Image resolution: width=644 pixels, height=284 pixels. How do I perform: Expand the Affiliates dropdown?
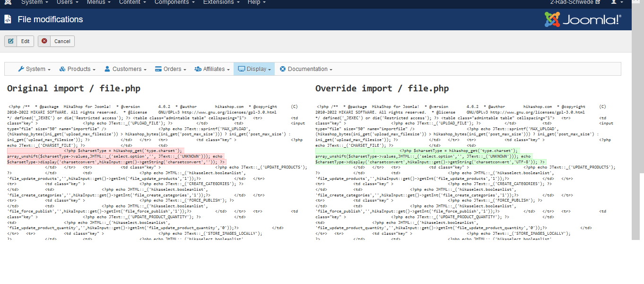(212, 69)
